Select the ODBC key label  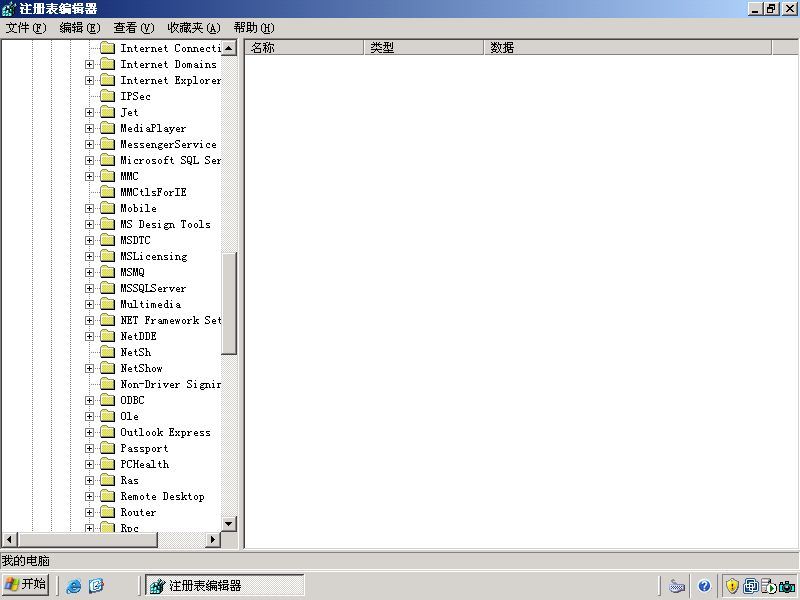pyautogui.click(x=132, y=400)
